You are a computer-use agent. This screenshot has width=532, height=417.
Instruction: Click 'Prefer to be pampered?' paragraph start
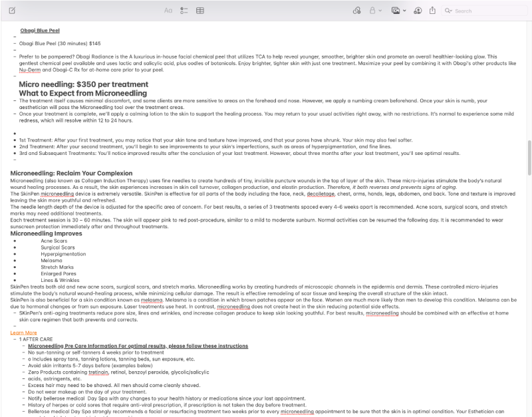pyautogui.click(x=47, y=57)
